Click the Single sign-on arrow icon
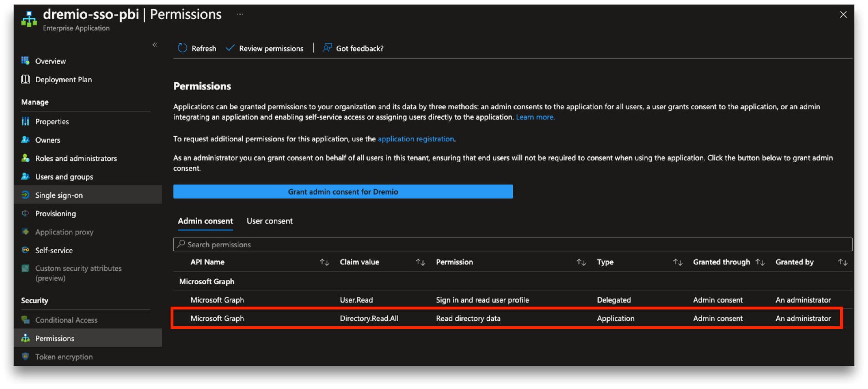The height and width of the screenshot is (389, 868). coord(25,195)
